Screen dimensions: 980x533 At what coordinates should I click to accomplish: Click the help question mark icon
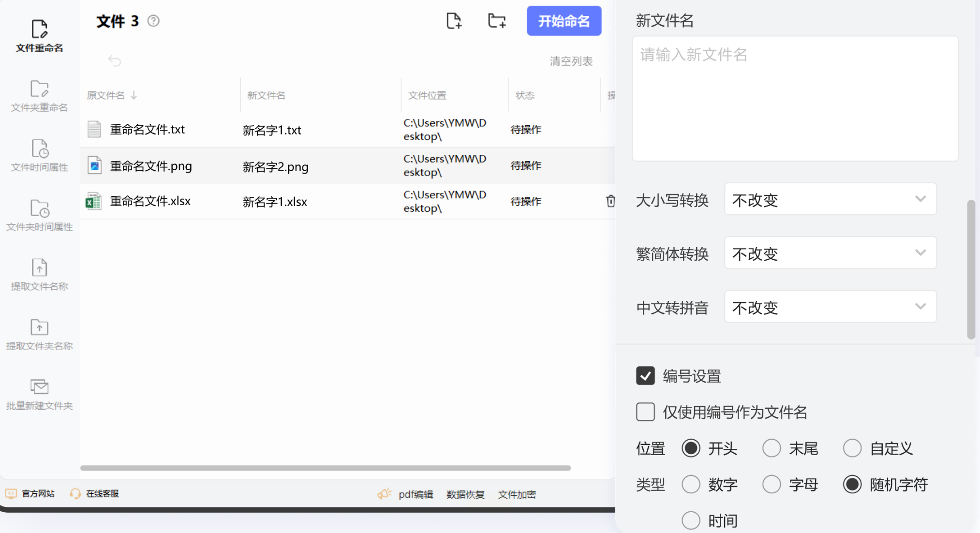153,21
